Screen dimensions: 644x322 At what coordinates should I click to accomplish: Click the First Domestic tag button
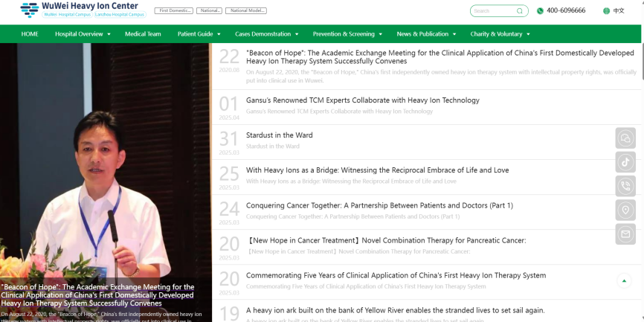[x=173, y=10]
